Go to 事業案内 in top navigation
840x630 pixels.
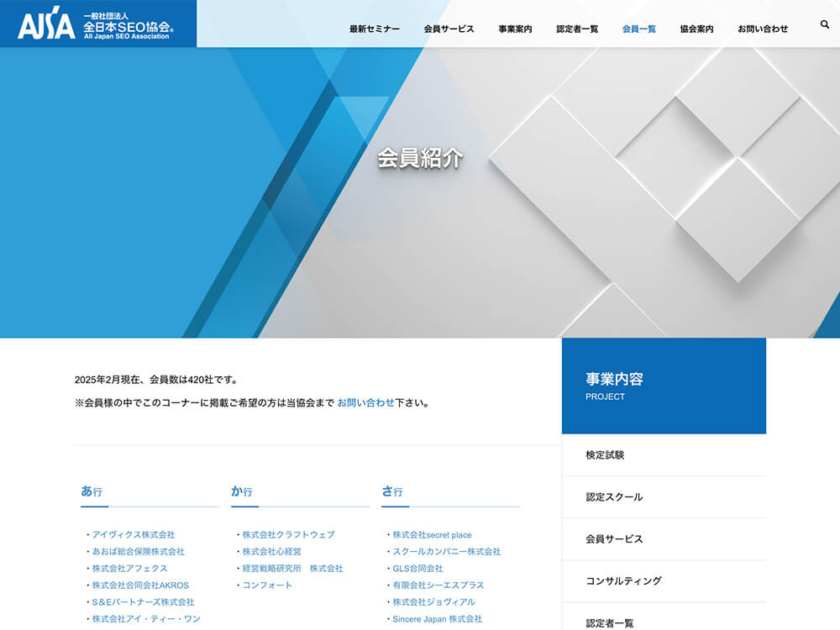click(515, 29)
